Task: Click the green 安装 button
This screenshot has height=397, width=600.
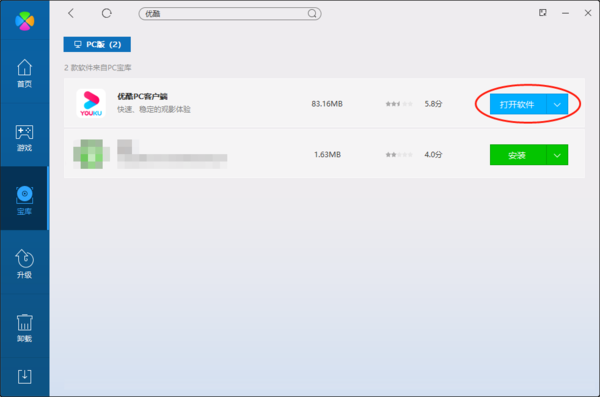Action: (x=518, y=155)
